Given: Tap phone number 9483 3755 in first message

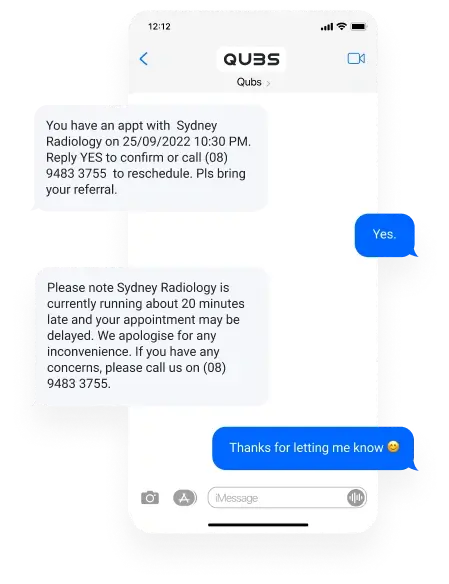Looking at the screenshot, I should (76, 174).
